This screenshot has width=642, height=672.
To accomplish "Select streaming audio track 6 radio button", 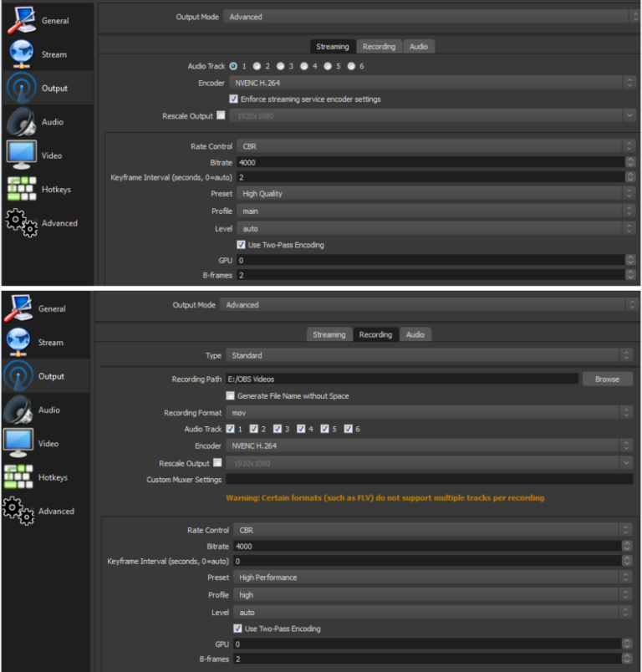I will point(351,66).
